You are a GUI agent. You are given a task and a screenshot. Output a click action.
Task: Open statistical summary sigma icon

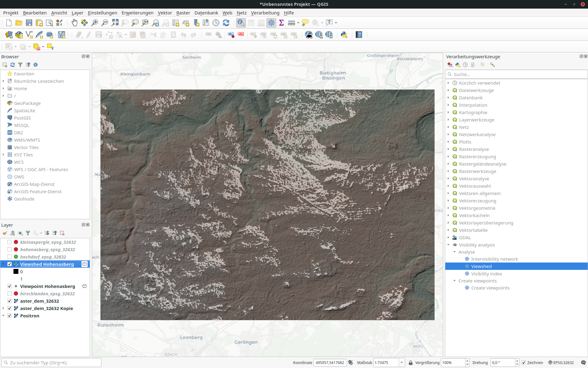click(x=281, y=23)
